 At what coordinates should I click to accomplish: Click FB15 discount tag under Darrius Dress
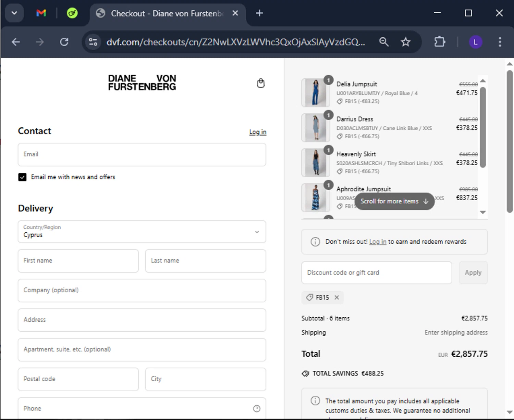(x=358, y=136)
